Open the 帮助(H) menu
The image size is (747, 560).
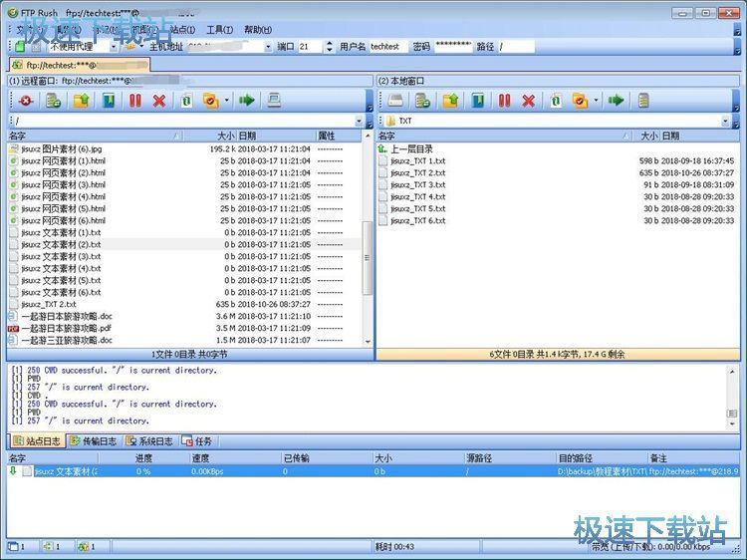point(258,30)
